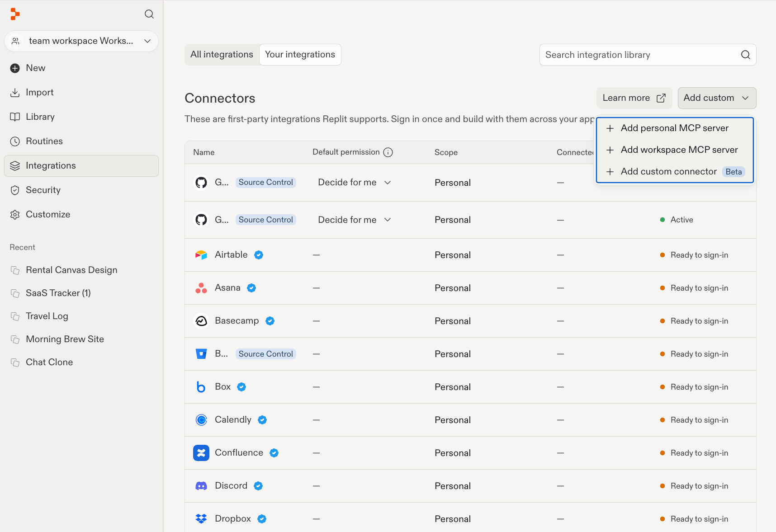Click Personal scope in Basecamp row
Viewport: 776px width, 532px height.
click(453, 321)
